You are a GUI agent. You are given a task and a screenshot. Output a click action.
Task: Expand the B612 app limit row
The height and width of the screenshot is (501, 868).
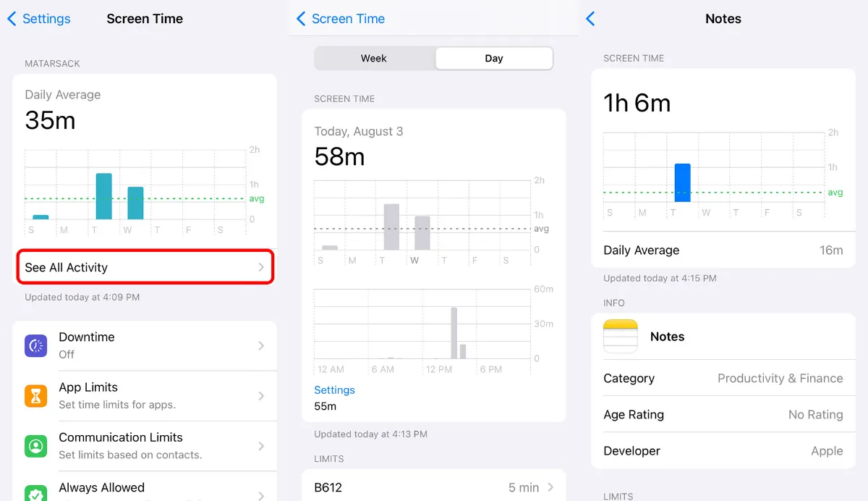coord(433,487)
